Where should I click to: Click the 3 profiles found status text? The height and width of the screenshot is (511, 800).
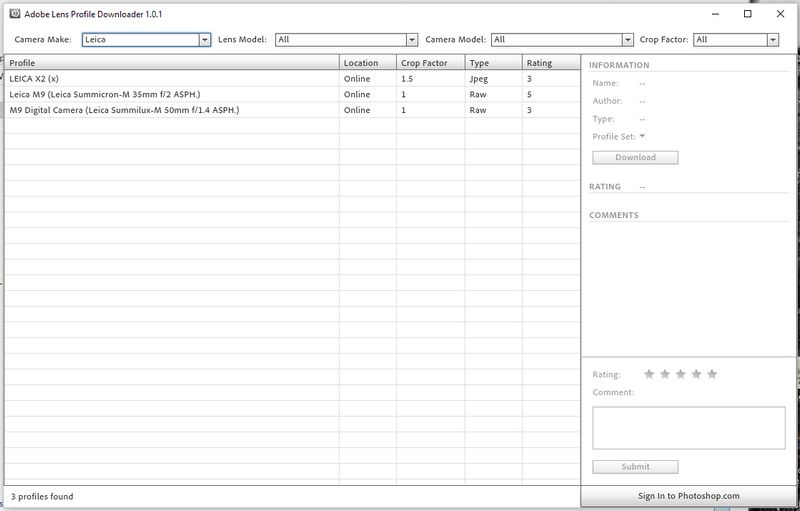point(42,496)
